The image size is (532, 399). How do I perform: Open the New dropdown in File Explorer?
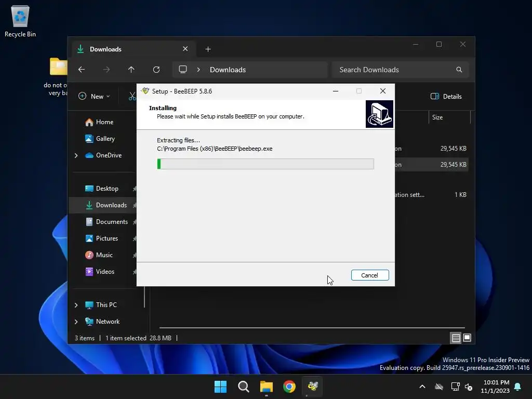(94, 96)
